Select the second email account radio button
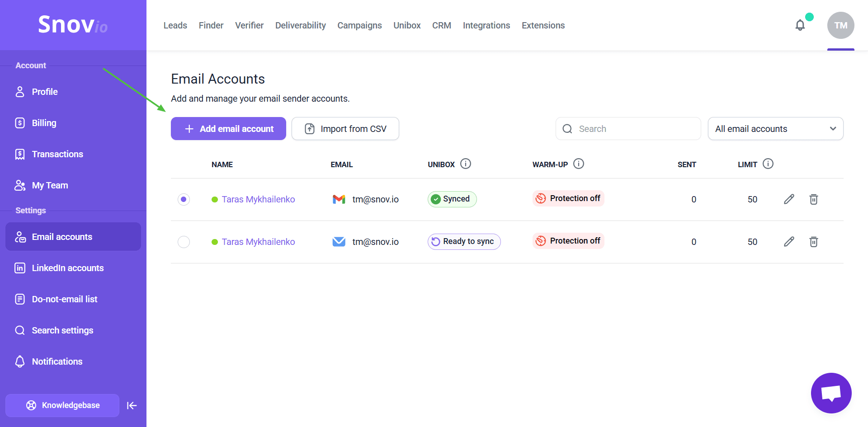The image size is (868, 427). coord(184,242)
